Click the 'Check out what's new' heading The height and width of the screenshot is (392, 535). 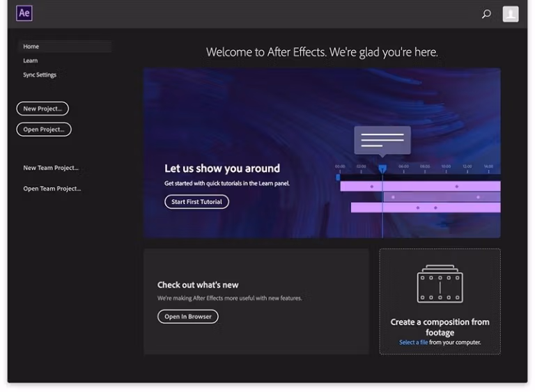click(198, 285)
